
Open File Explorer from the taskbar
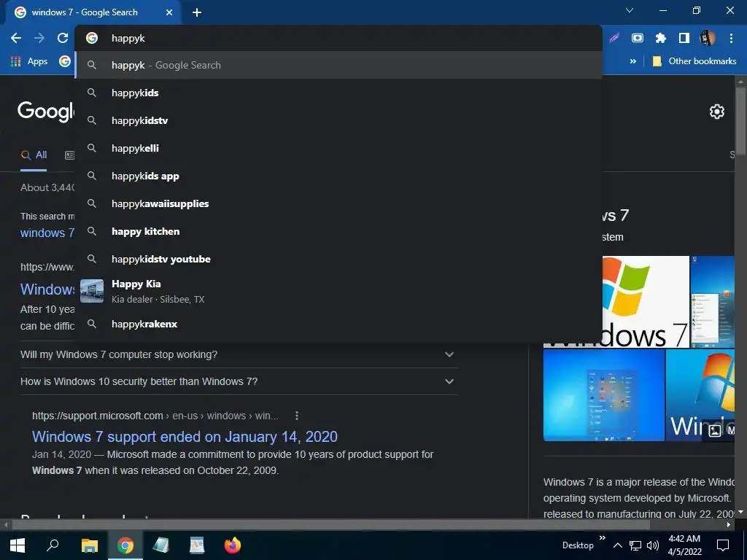(89, 545)
